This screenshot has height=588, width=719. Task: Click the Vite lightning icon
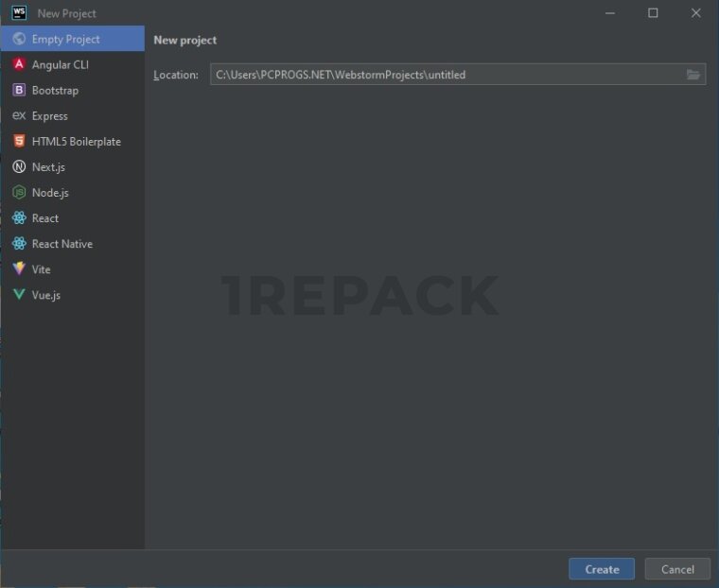pos(19,269)
